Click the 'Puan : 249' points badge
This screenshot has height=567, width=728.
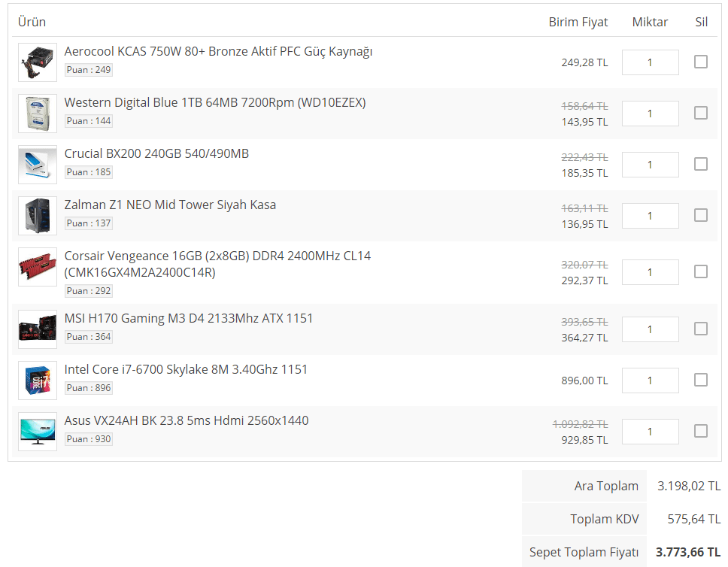[x=89, y=70]
